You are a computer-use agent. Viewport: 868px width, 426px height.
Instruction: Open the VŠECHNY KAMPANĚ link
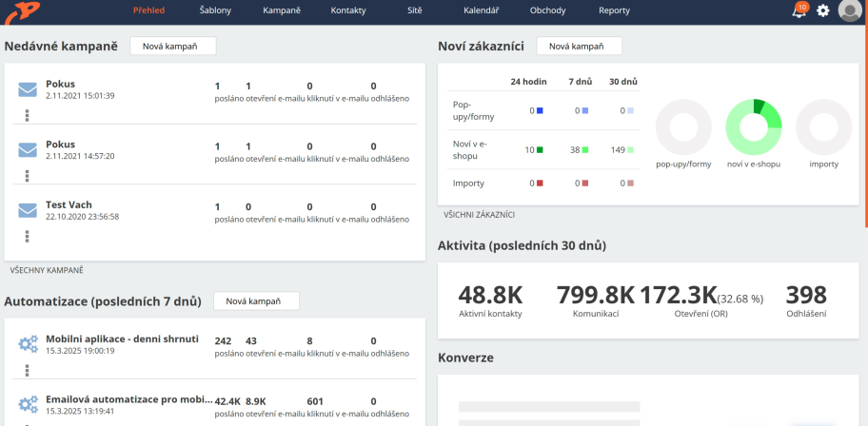(47, 270)
